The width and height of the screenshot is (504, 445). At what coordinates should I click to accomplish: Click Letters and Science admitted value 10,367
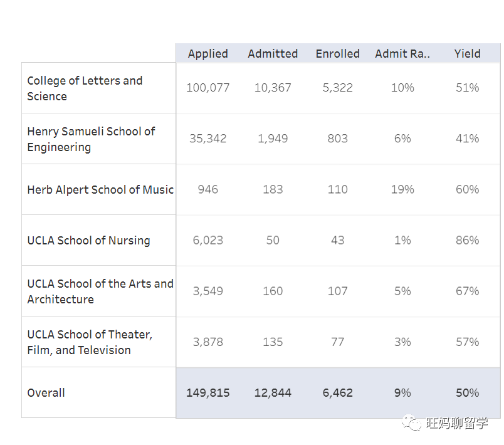click(x=273, y=88)
